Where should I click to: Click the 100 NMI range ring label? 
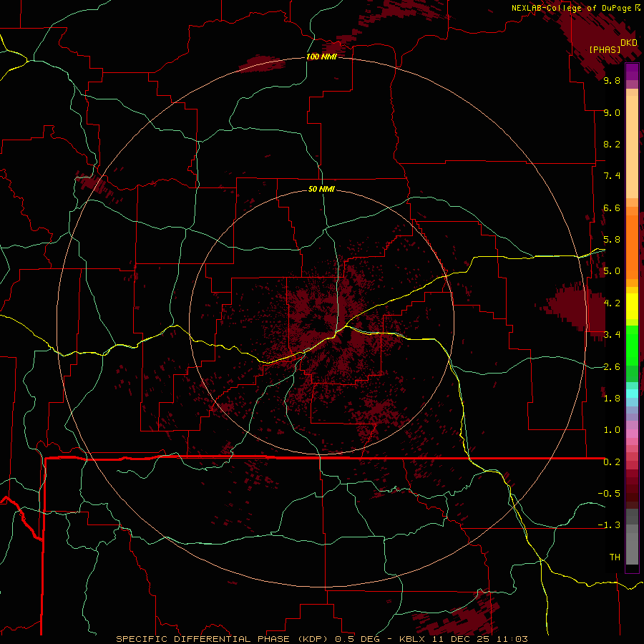pos(321,57)
